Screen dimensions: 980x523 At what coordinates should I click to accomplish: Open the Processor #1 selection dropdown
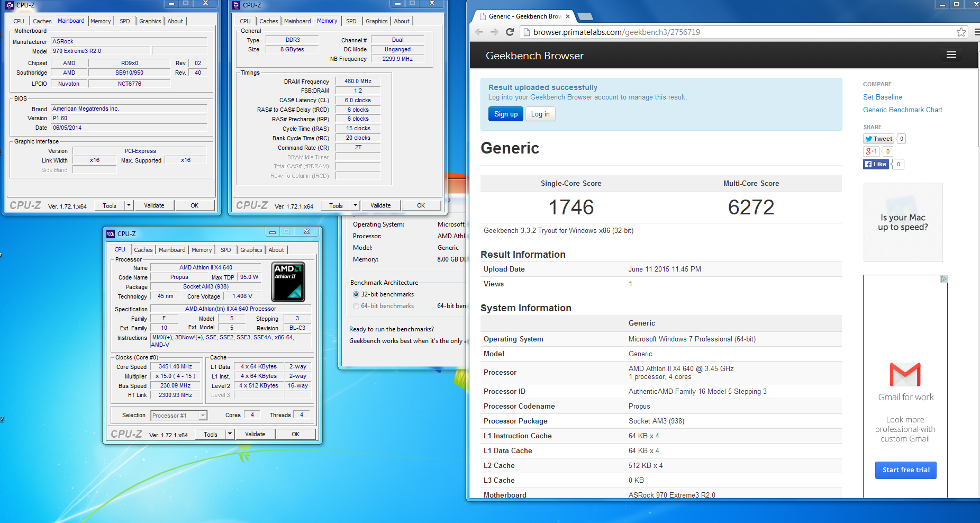click(x=202, y=416)
